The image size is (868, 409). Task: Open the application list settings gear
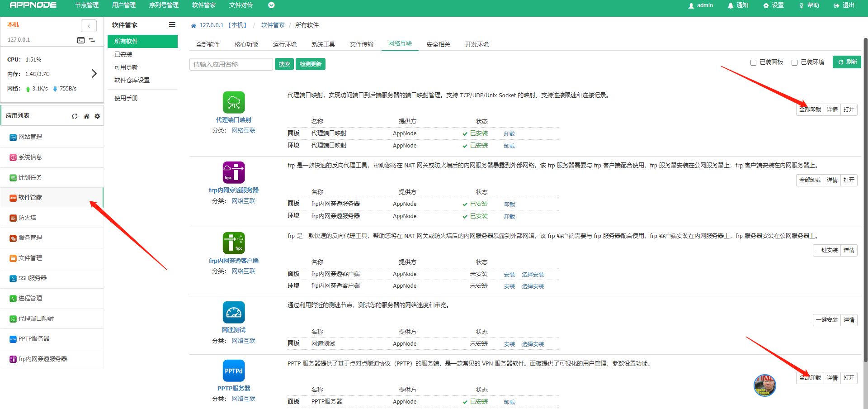pos(97,116)
